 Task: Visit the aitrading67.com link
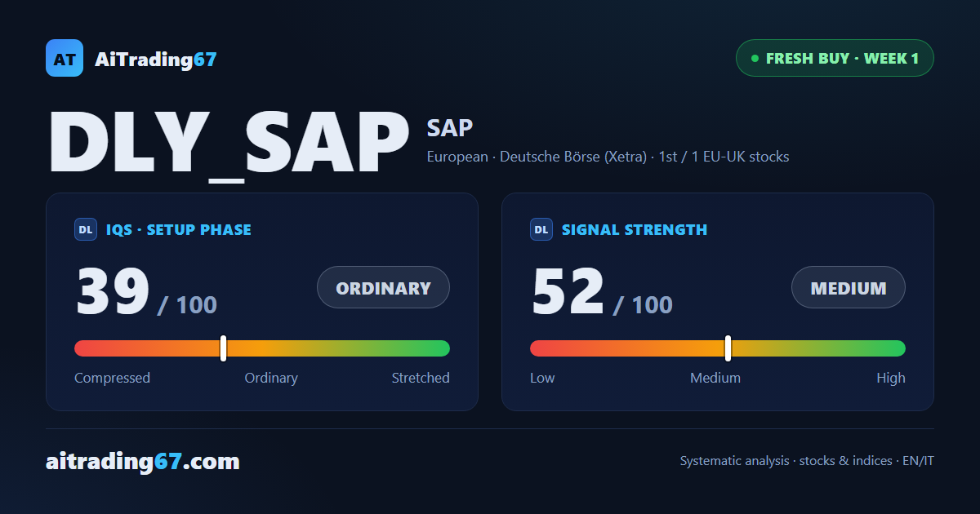(143, 462)
